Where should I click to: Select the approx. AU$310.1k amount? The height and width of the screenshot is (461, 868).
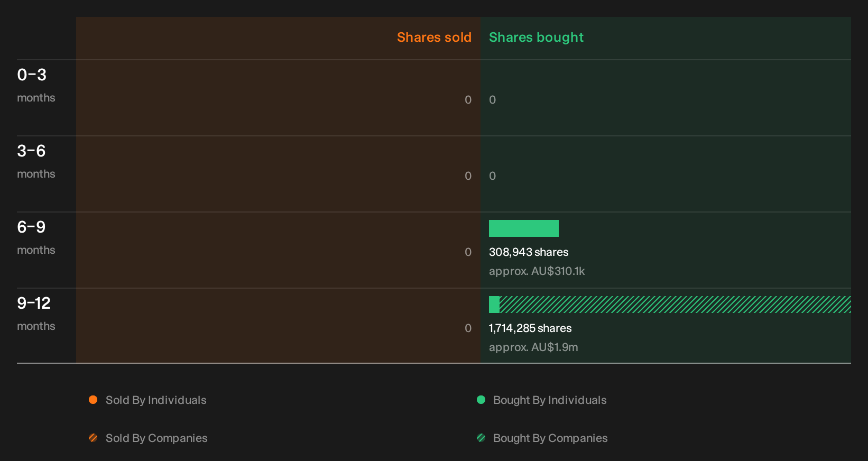537,271
